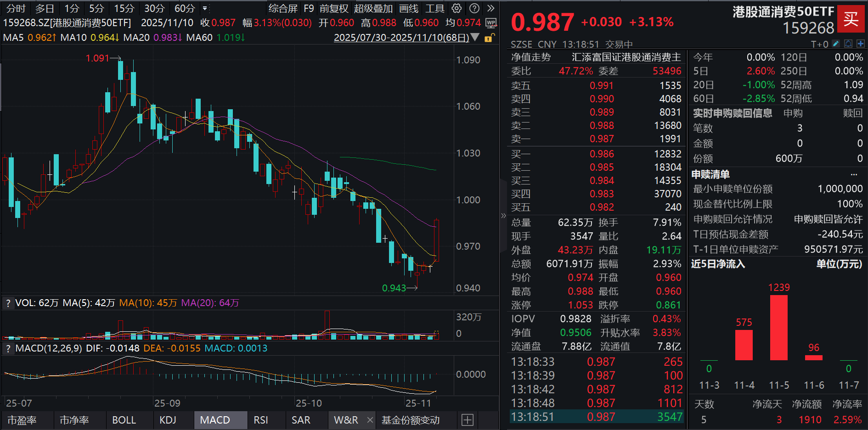Click 1.091 high price marker on chart
Viewport: 868px width, 430px height.
97,58
